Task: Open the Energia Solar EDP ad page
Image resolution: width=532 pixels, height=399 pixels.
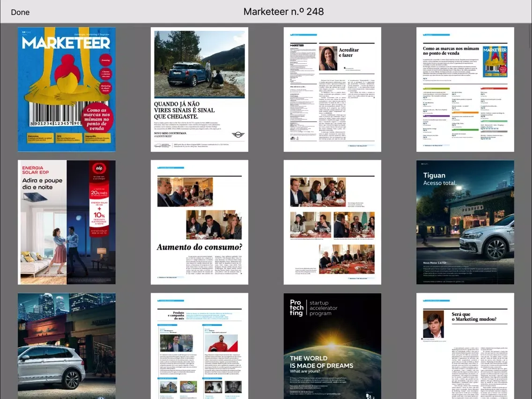Action: coord(66,222)
